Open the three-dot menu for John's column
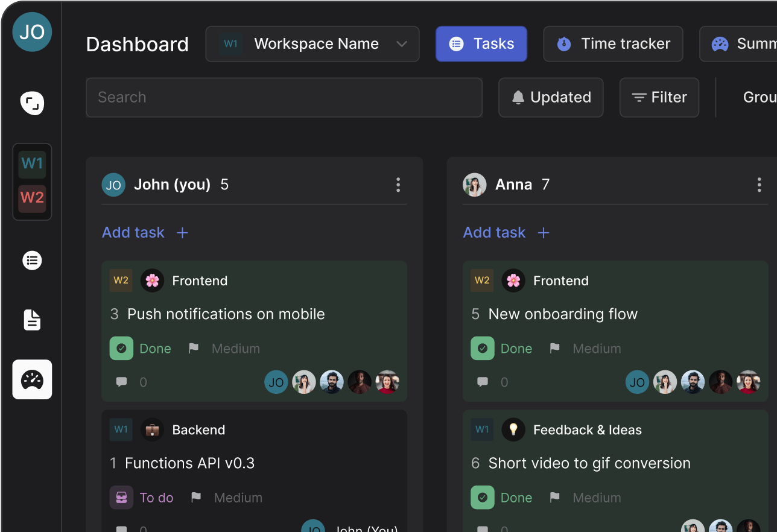The image size is (777, 532). [398, 185]
